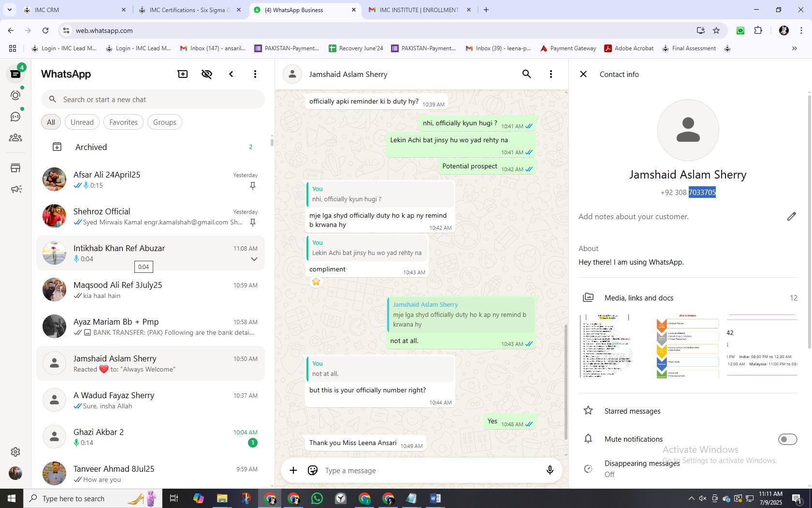This screenshot has width=812, height=508.
Task: Open the chat list three-dot menu
Action: 255,74
